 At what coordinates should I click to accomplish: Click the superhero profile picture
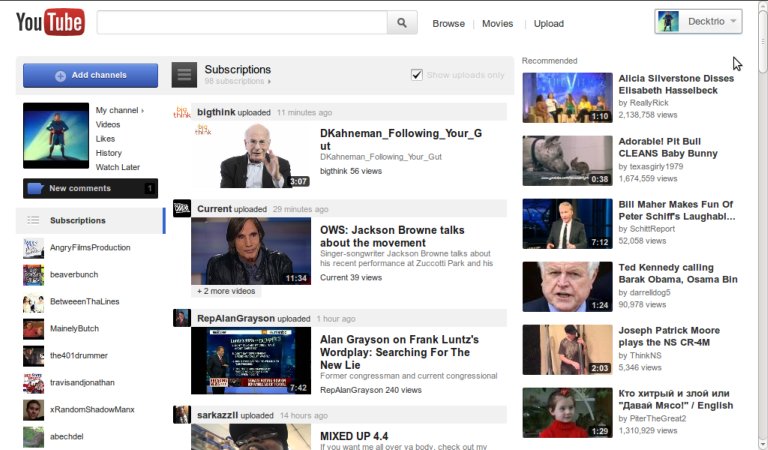click(56, 136)
